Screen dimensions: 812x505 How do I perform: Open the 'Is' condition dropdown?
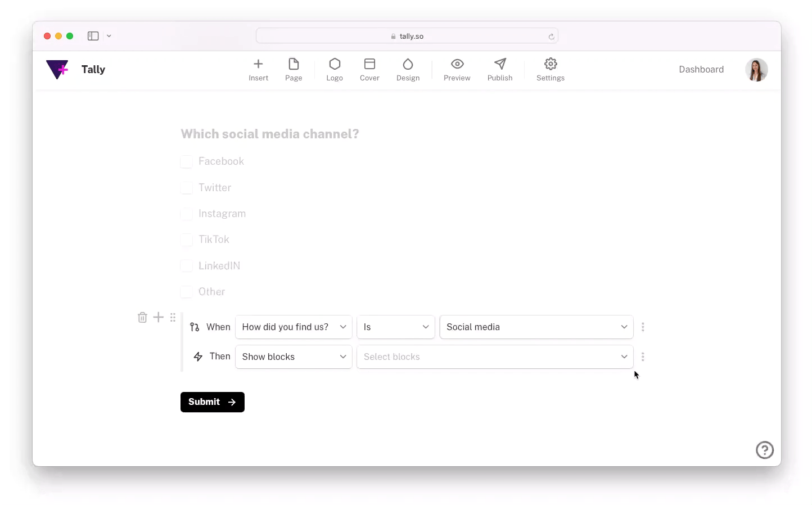click(x=396, y=327)
